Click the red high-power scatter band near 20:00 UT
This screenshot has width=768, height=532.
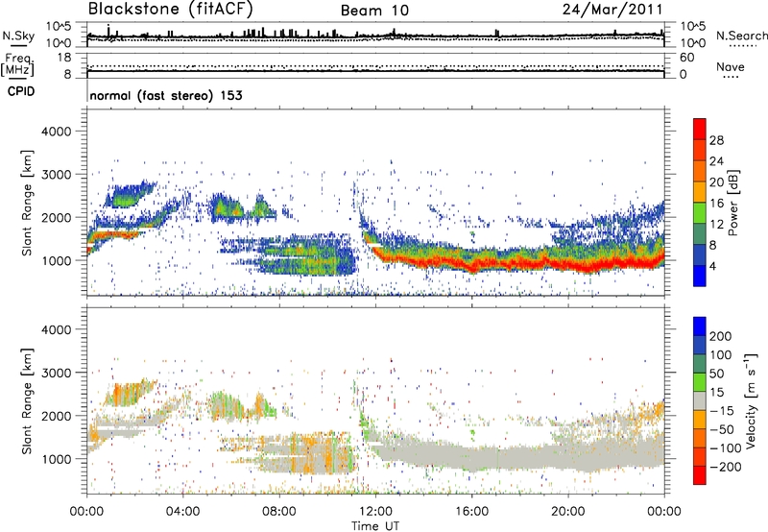570,265
